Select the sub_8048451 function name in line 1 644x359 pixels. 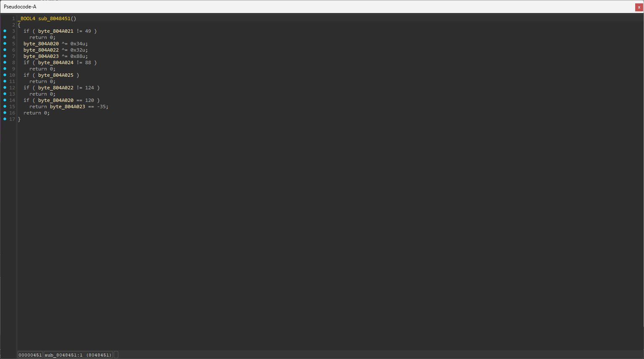[x=54, y=18]
